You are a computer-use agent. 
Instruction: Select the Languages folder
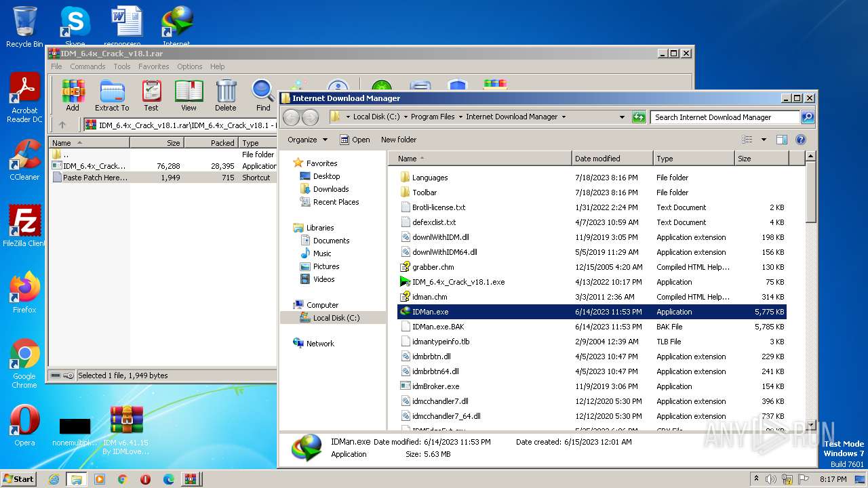(592, 178)
